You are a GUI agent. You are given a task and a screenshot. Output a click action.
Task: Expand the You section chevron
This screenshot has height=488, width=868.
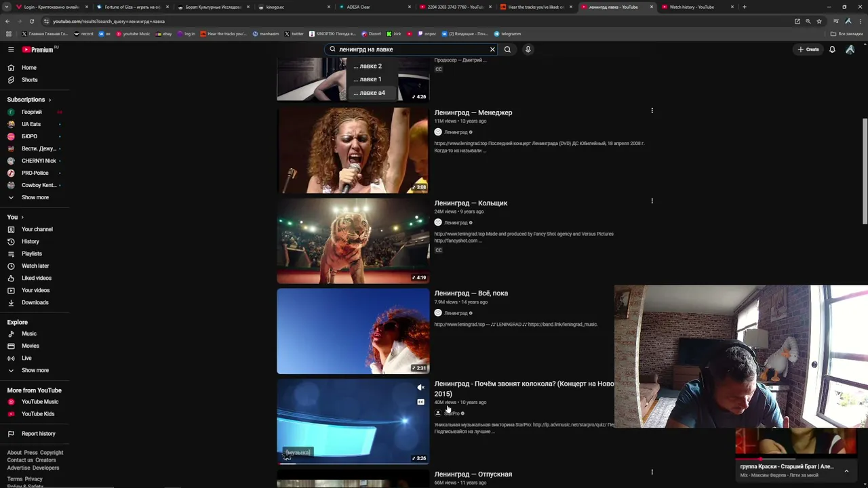(22, 217)
